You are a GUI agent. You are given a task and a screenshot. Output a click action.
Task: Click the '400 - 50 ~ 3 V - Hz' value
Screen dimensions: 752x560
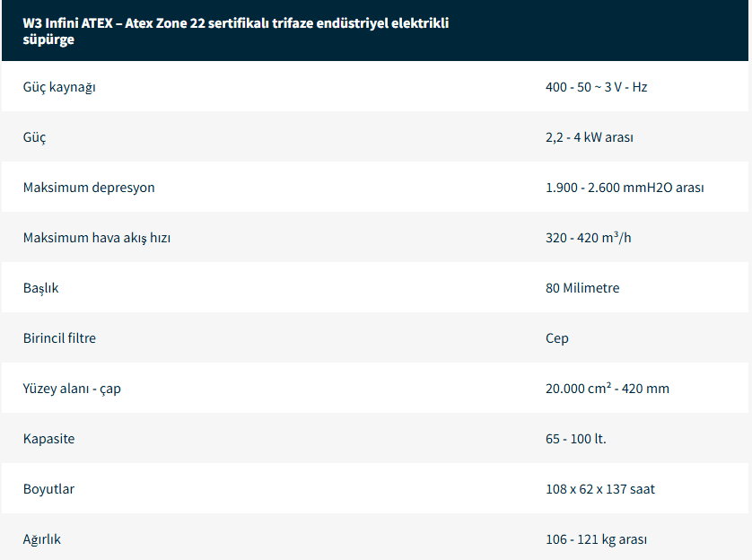[x=596, y=87]
